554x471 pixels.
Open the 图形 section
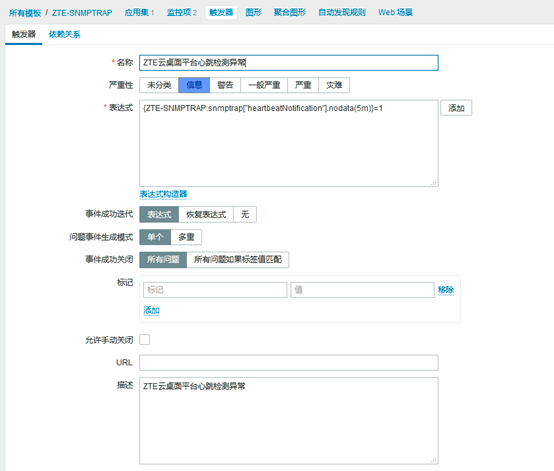point(253,12)
